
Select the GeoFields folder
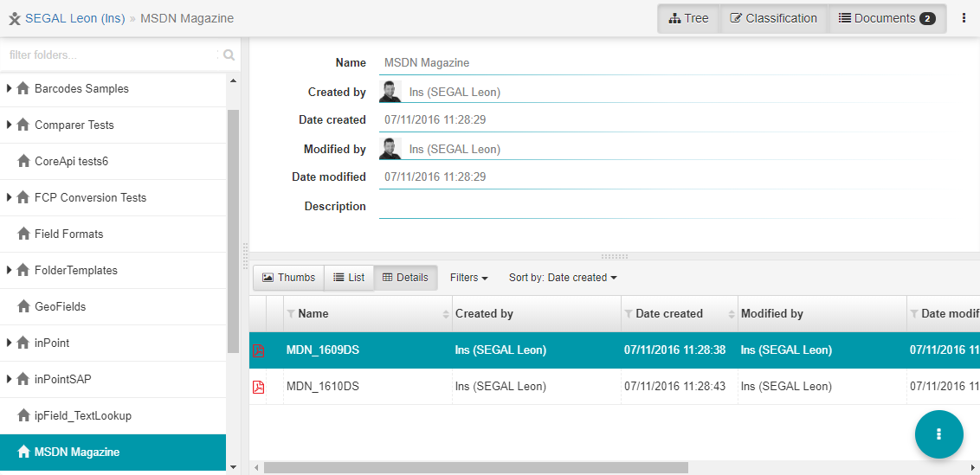[60, 306]
